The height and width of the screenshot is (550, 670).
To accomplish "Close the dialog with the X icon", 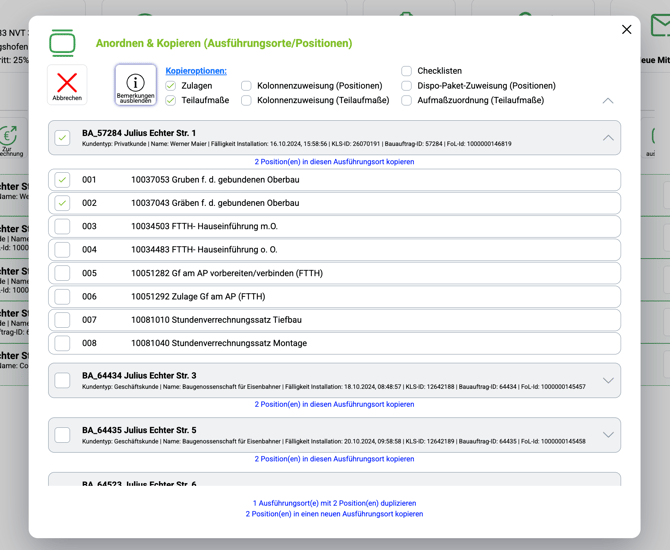I will click(626, 30).
